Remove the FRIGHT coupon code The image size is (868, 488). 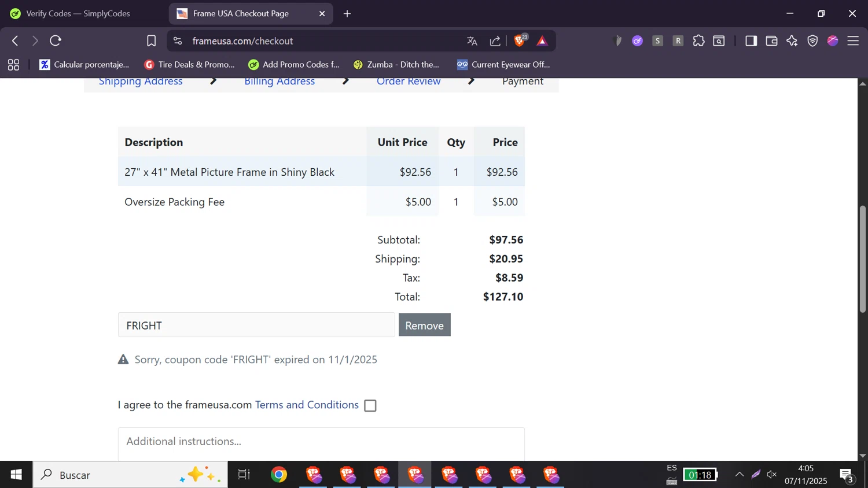425,325
